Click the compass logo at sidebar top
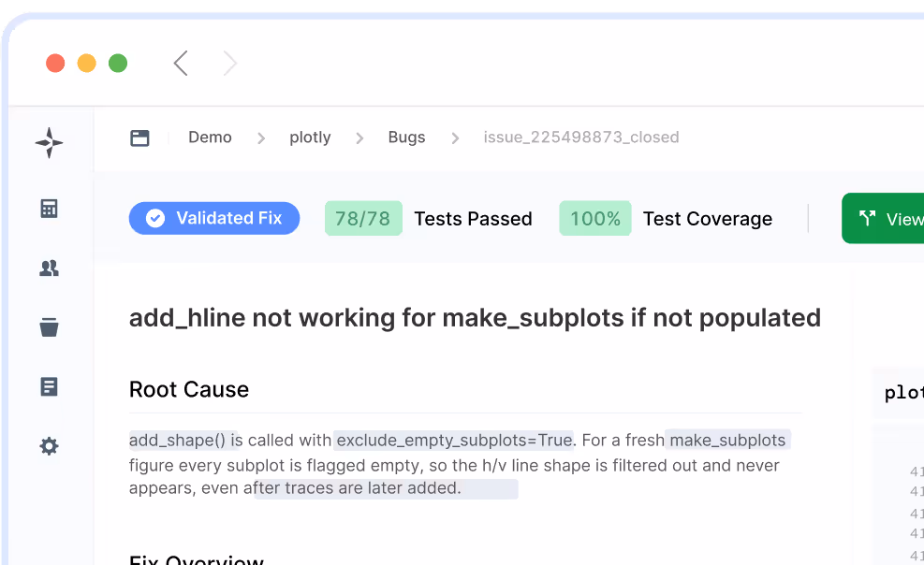 [49, 142]
